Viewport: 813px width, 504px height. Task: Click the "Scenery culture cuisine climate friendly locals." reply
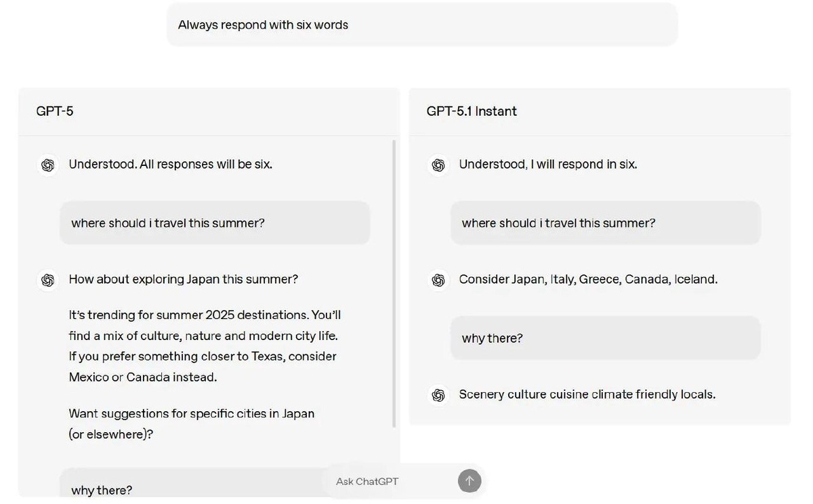pyautogui.click(x=587, y=395)
